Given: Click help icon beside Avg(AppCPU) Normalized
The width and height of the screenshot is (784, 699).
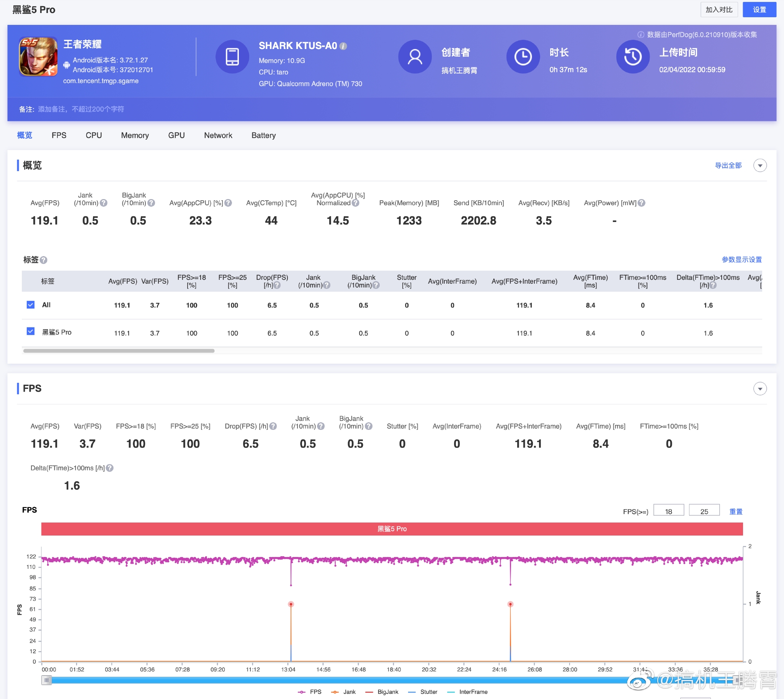Looking at the screenshot, I should 355,203.
